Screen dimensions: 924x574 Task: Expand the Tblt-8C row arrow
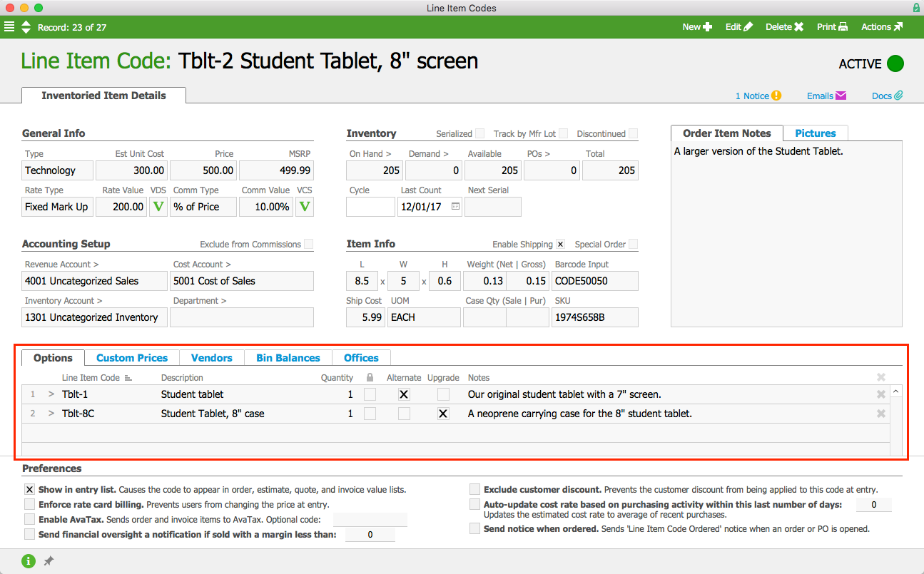51,414
